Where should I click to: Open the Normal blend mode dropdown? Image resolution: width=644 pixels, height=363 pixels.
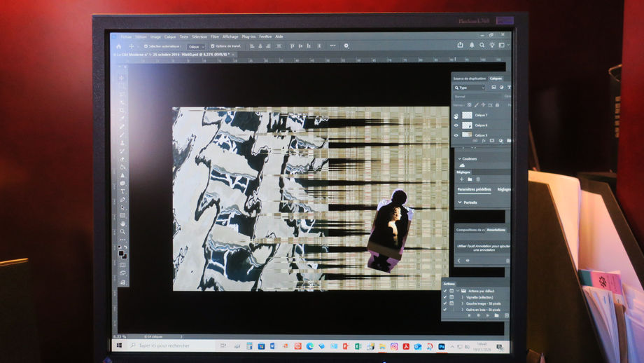(477, 97)
